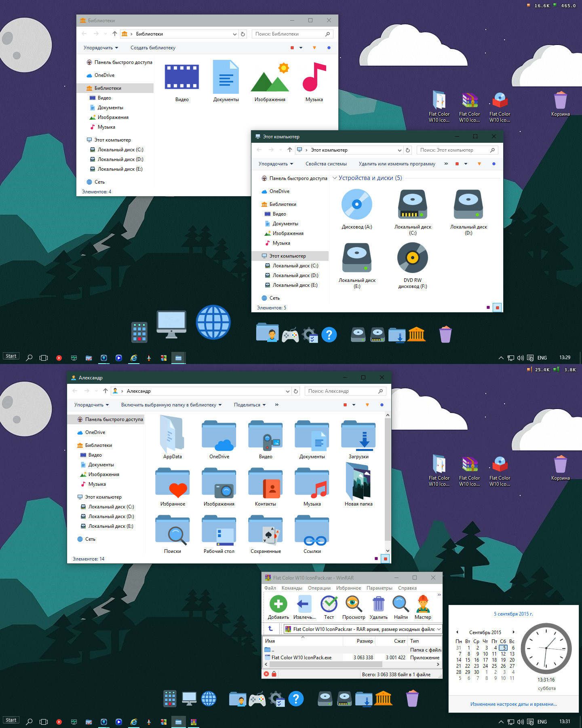Open the Контакты folder icon
The width and height of the screenshot is (582, 728).
point(266,483)
